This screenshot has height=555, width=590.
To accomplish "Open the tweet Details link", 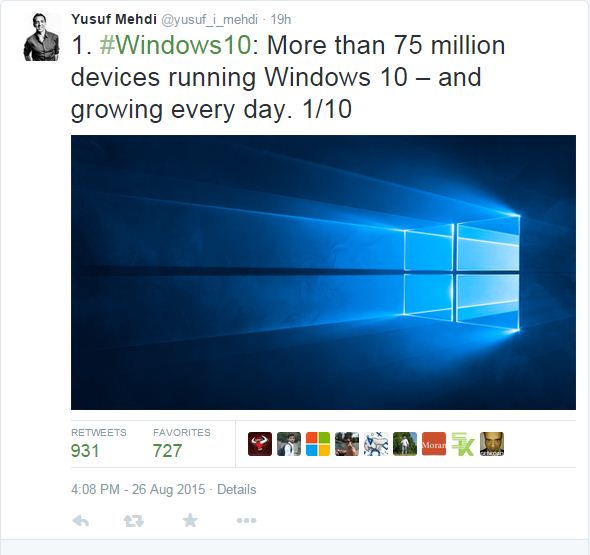I will (237, 490).
